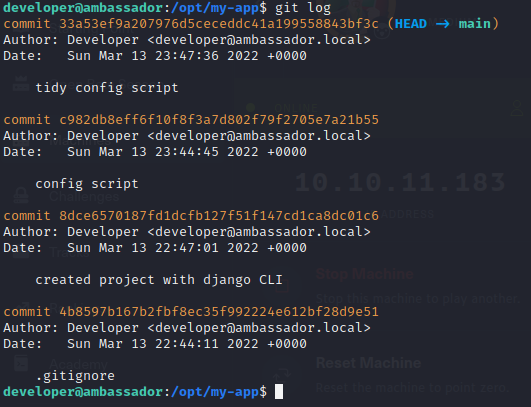531x407 pixels.
Task: Click the arrow between HEAD and main
Action: point(443,24)
